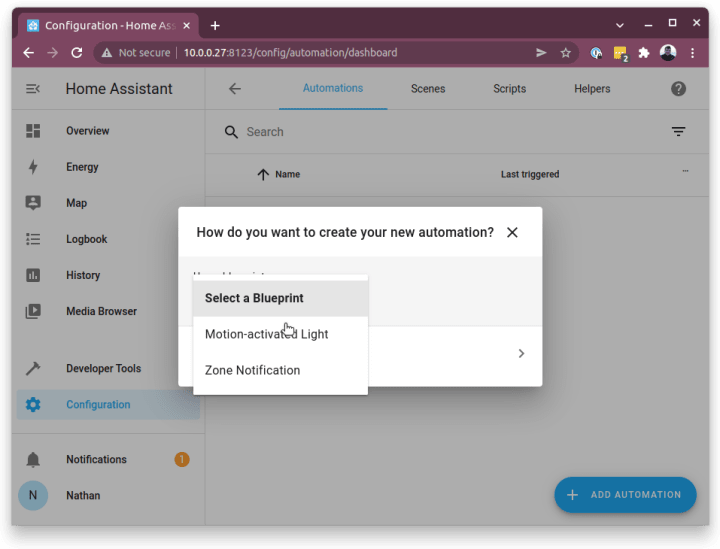Select Motion-activated Light blueprint
720x549 pixels.
point(281,334)
